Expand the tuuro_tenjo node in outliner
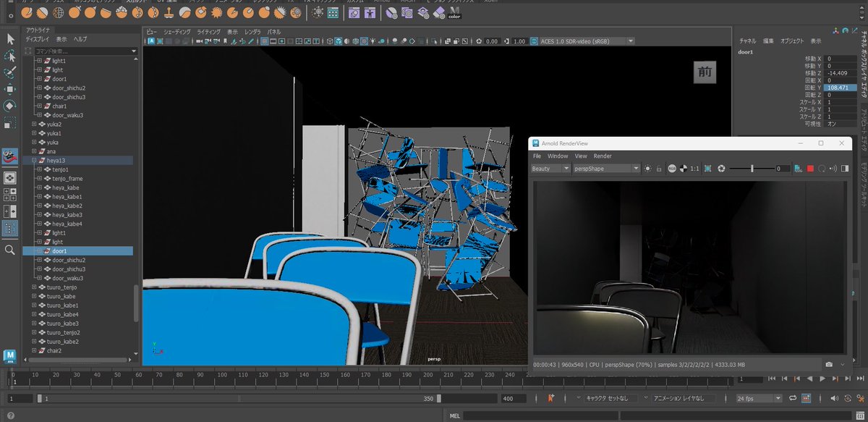 pos(34,287)
